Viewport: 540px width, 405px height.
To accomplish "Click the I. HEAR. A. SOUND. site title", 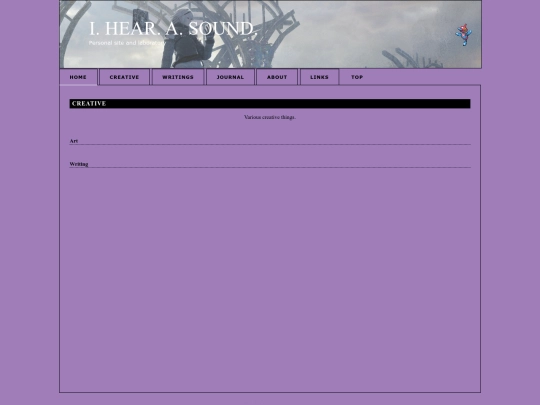I will [x=173, y=29].
